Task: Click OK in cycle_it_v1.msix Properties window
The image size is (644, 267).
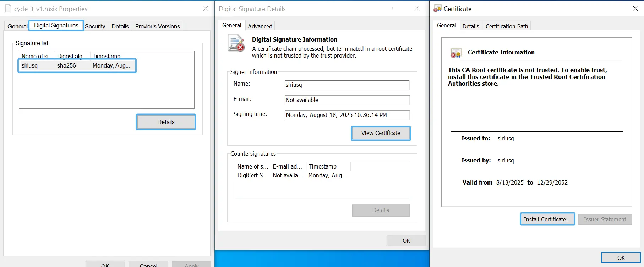Action: point(105,265)
